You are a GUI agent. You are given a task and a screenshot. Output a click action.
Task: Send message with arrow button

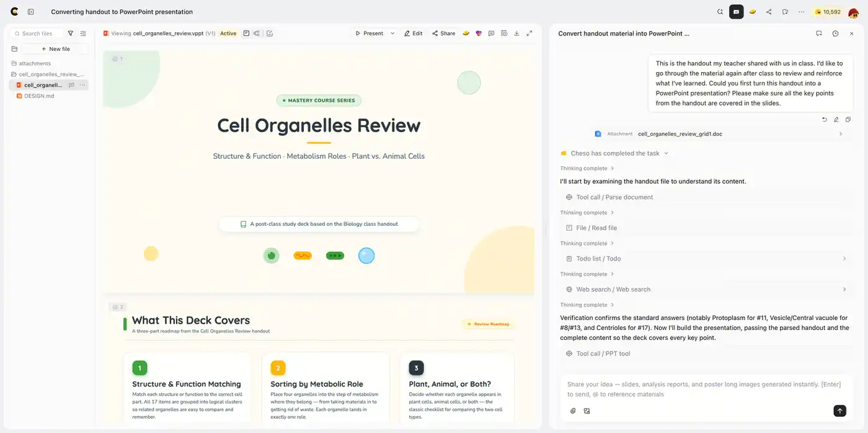point(839,411)
